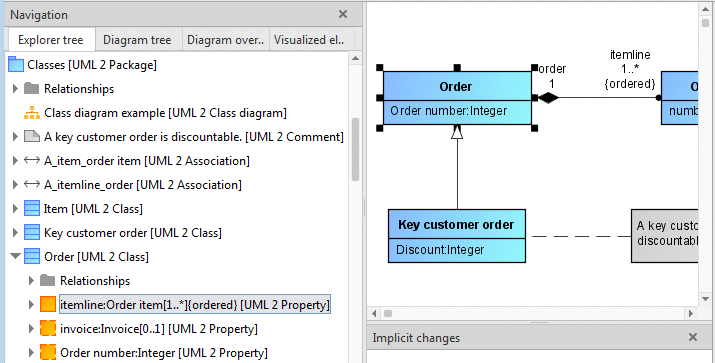Select Order [UML 2 Class] label
Viewport: 715px width, 363px height.
(96, 257)
